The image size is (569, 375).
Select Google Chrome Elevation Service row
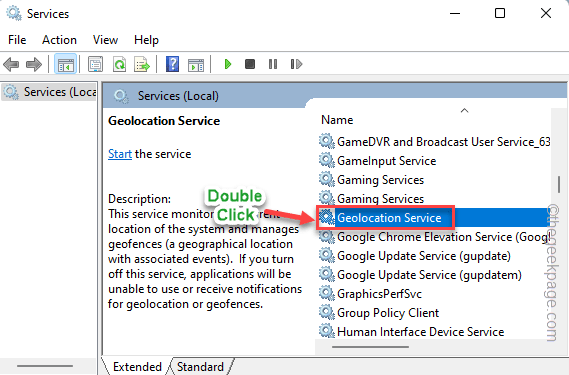click(x=434, y=237)
